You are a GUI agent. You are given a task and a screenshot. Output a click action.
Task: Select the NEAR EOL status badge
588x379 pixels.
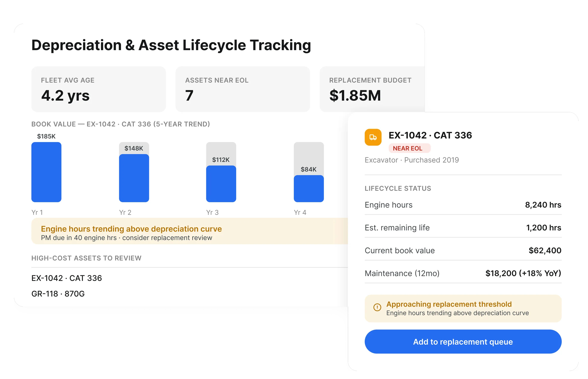click(x=409, y=148)
